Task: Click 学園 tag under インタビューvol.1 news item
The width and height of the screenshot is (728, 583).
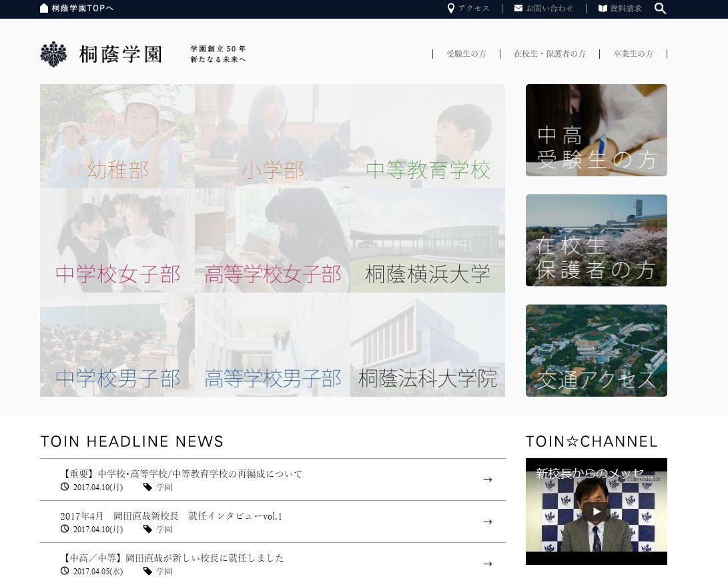Action: pyautogui.click(x=164, y=529)
